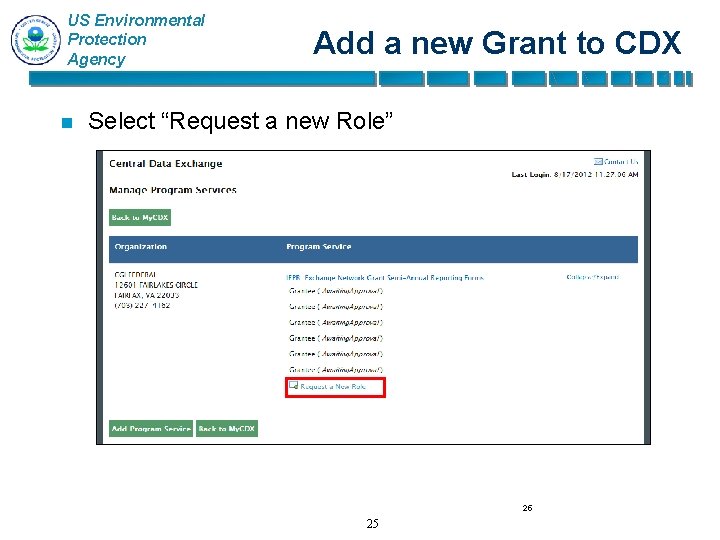Click the FAIRLAKES CIRCLE address line
The image size is (720, 540).
click(x=156, y=285)
